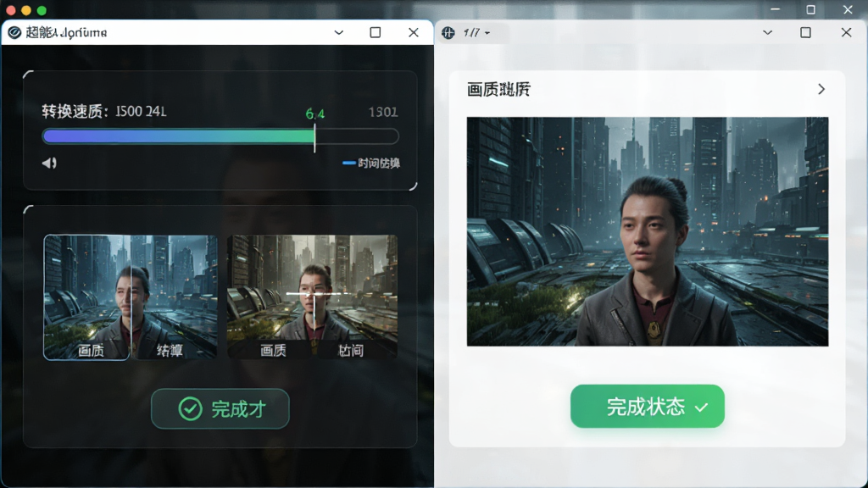
Task: Open the arrow next to 画质 header
Action: point(821,89)
